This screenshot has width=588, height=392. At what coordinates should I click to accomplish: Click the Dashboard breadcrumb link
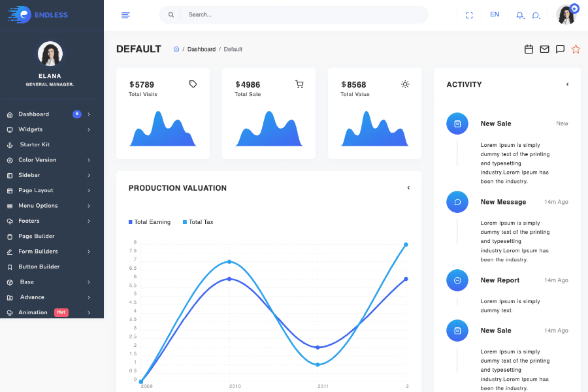201,49
